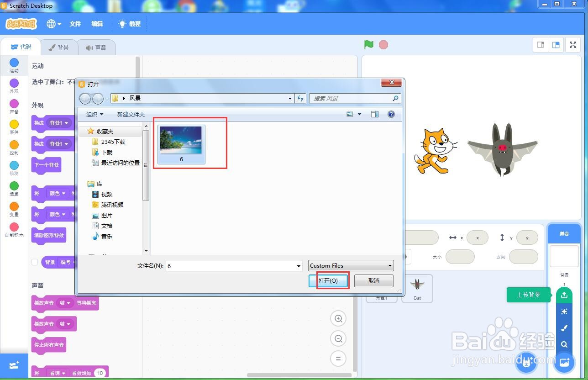Click the red stop icon

click(x=383, y=45)
